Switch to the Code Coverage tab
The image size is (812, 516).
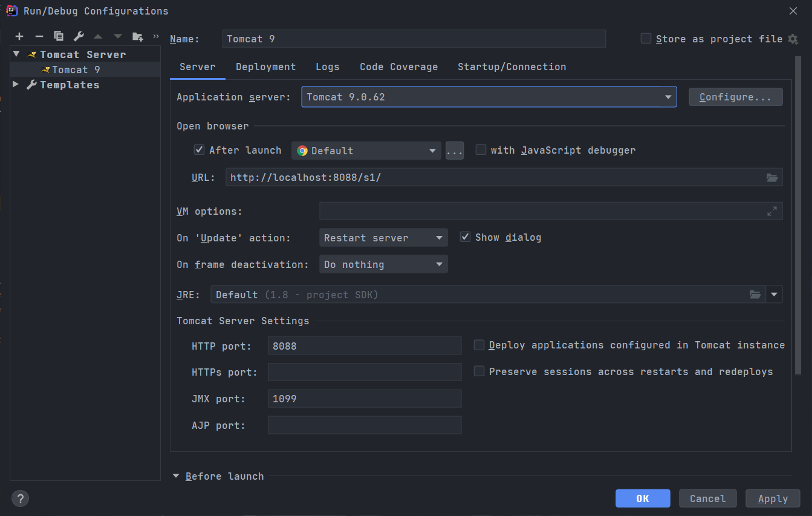[x=399, y=67]
